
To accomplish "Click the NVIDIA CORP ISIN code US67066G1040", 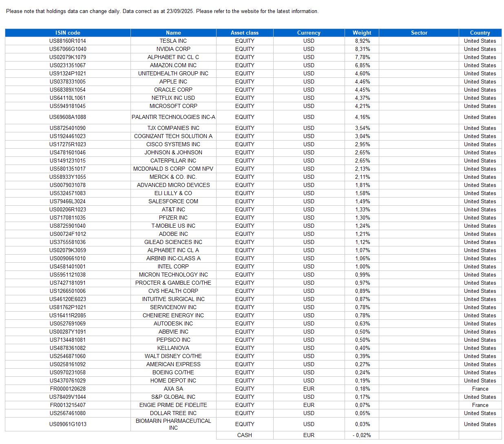I will point(68,49).
